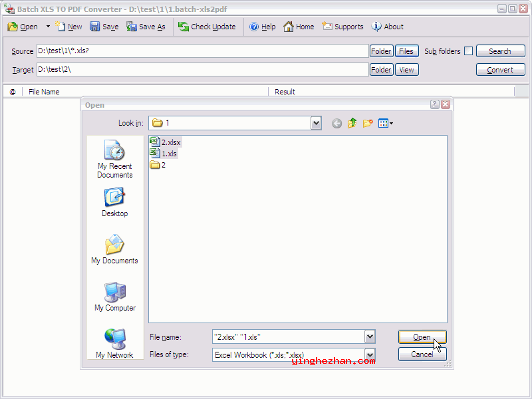Viewport: 532px width, 399px height.
Task: Open the Help toolbar item
Action: [x=254, y=27]
